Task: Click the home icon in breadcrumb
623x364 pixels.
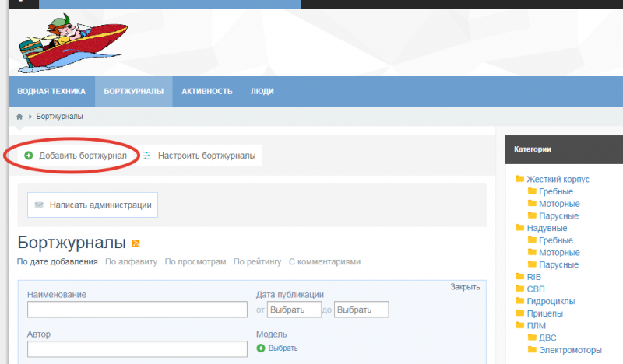Action: (19, 117)
